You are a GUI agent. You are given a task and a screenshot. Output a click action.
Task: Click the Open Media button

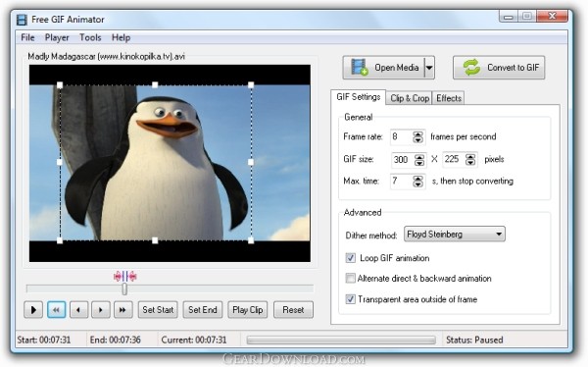[x=383, y=68]
